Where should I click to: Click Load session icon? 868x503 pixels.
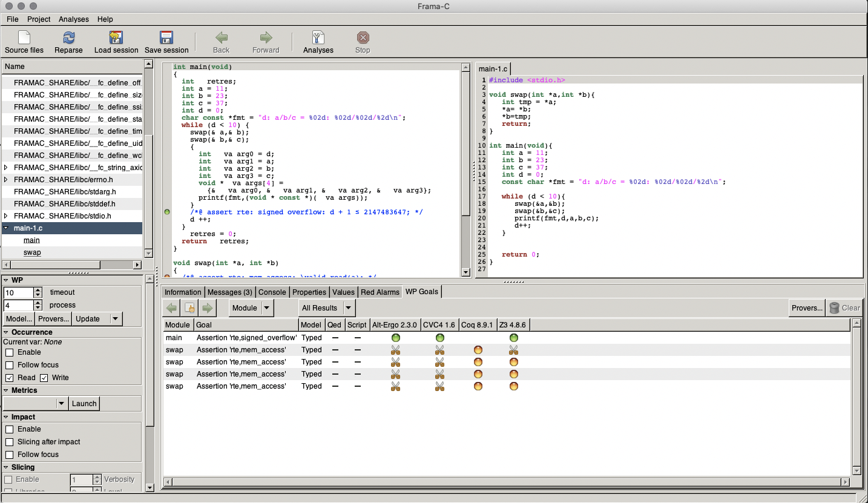[x=116, y=38]
